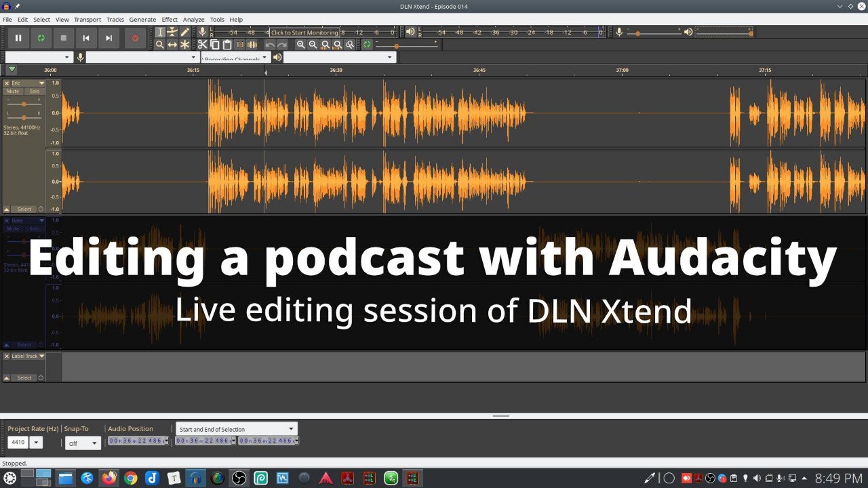Adjust the Eric track gain slider

click(24, 104)
